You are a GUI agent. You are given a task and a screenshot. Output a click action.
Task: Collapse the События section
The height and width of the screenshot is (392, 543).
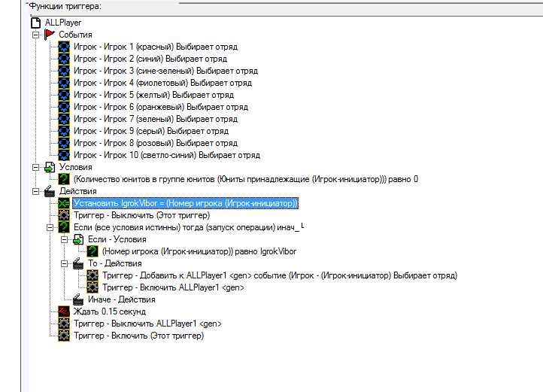coord(35,35)
